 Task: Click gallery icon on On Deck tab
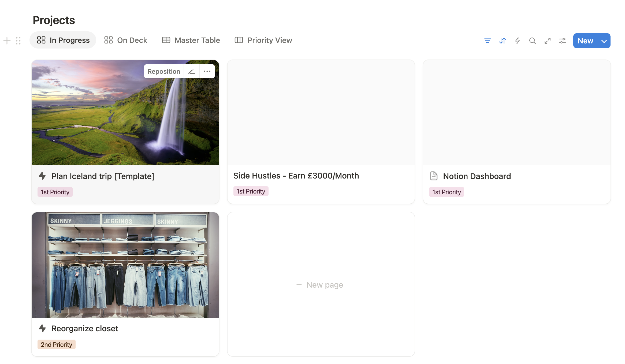click(x=108, y=40)
